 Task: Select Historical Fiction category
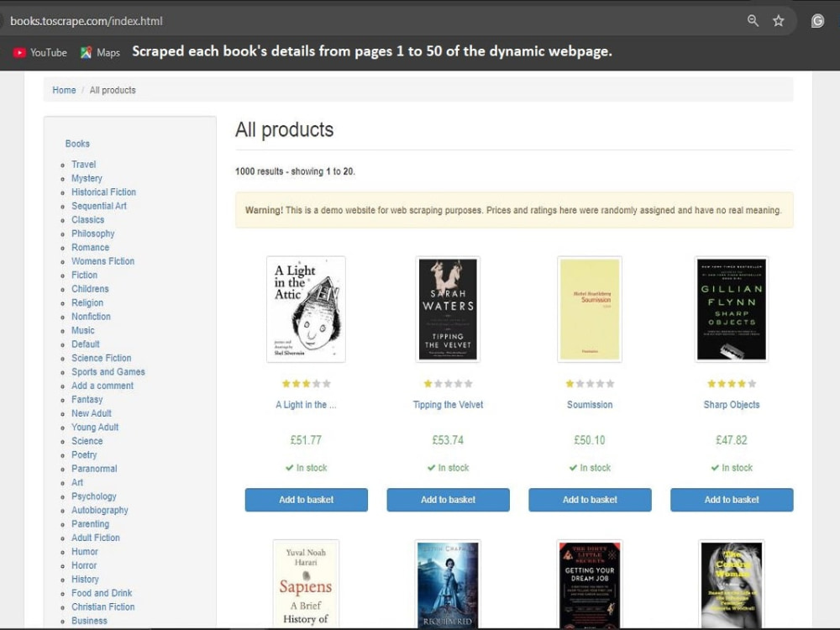pyautogui.click(x=104, y=192)
